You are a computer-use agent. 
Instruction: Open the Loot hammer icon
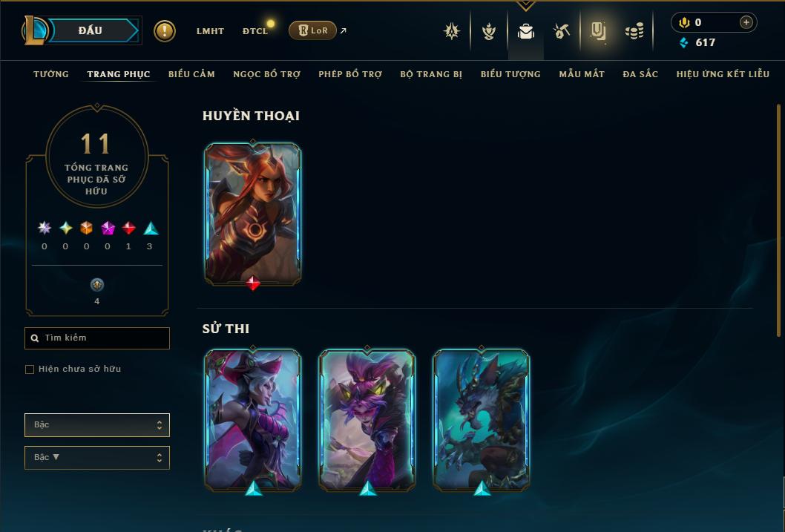[562, 31]
